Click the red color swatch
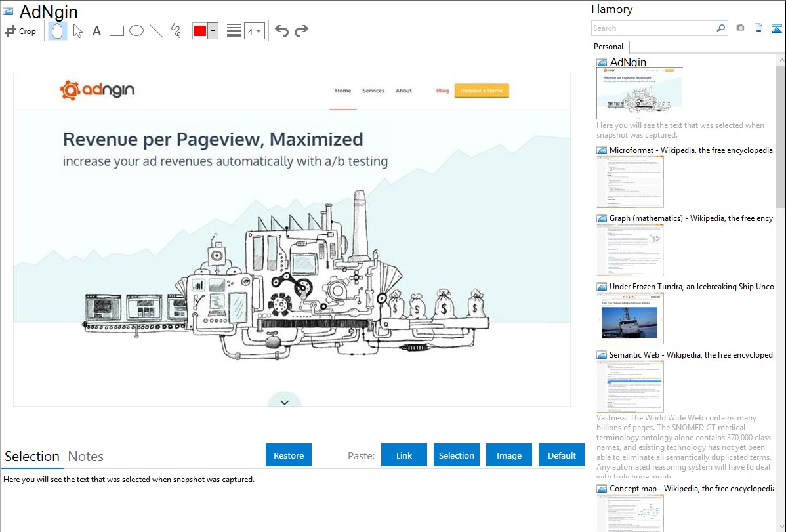Viewport: 786px width, 532px height. [200, 31]
